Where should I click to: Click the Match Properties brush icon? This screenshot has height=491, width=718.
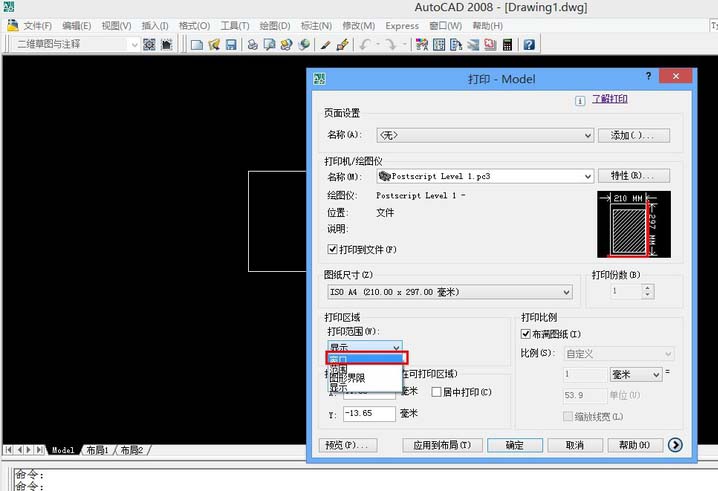[x=326, y=44]
